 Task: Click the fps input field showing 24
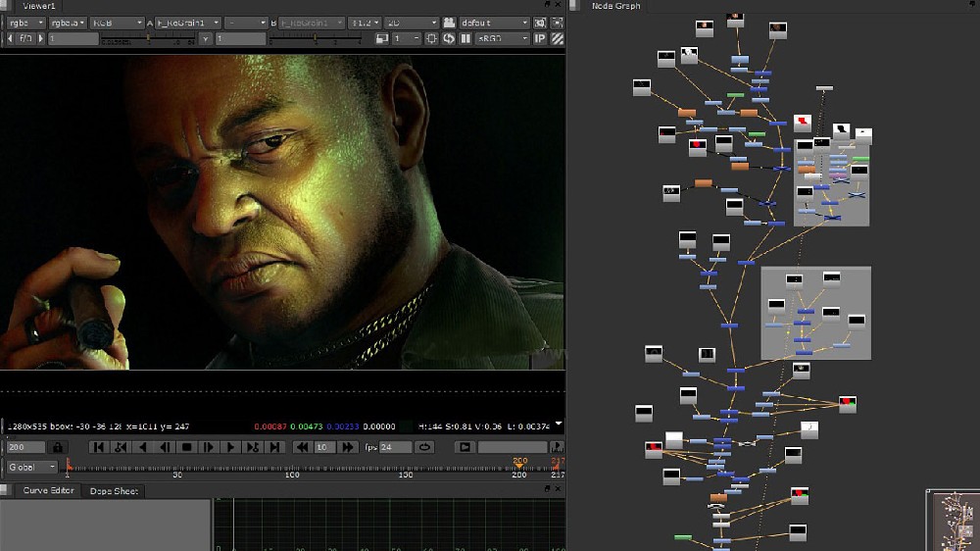(x=394, y=447)
